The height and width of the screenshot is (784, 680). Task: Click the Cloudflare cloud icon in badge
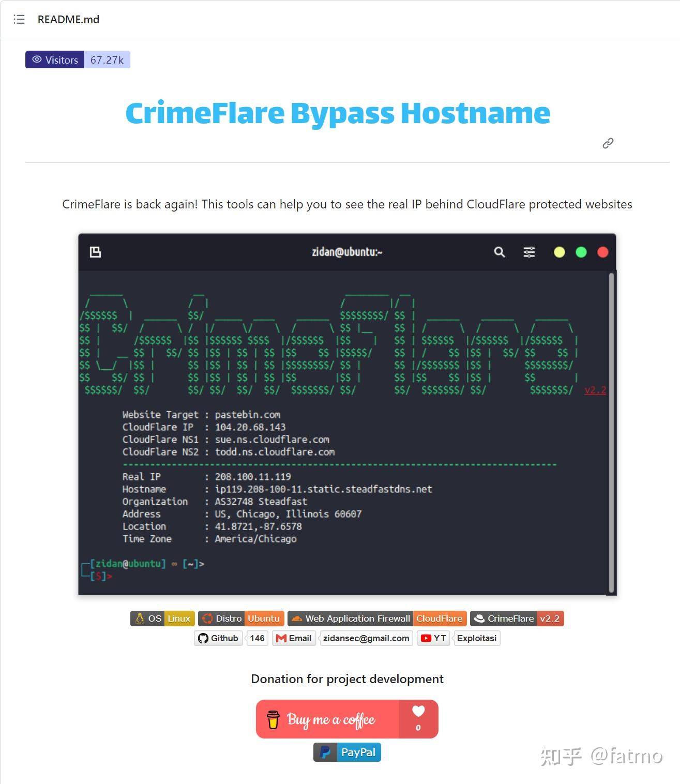pos(297,619)
